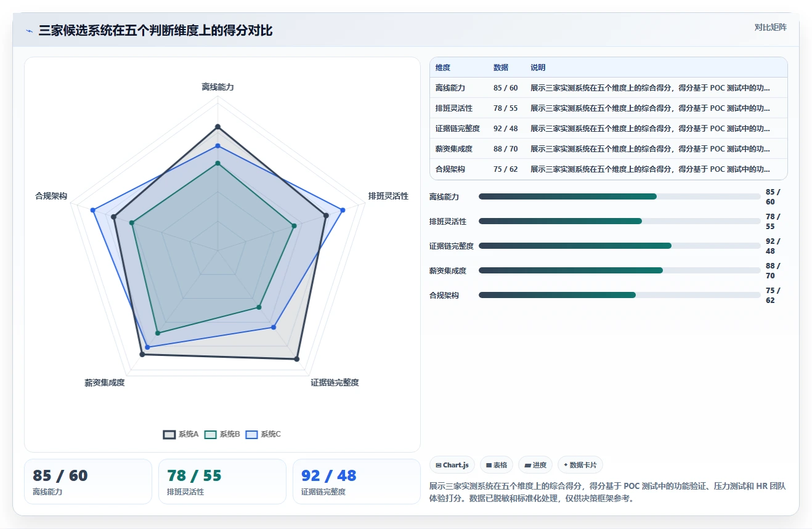Click 系统B data point on 证据链完整度 axis

tap(259, 307)
